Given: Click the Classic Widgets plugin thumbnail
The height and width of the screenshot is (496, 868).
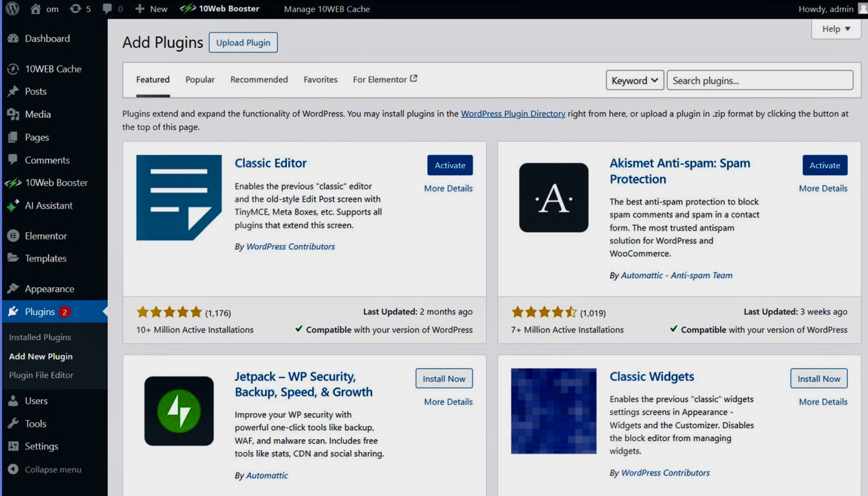Looking at the screenshot, I should (x=554, y=411).
